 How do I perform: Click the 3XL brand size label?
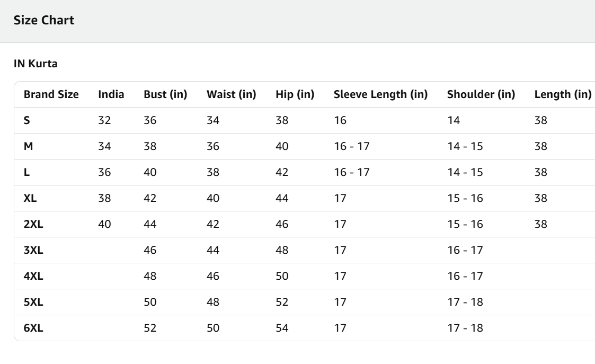(x=33, y=250)
